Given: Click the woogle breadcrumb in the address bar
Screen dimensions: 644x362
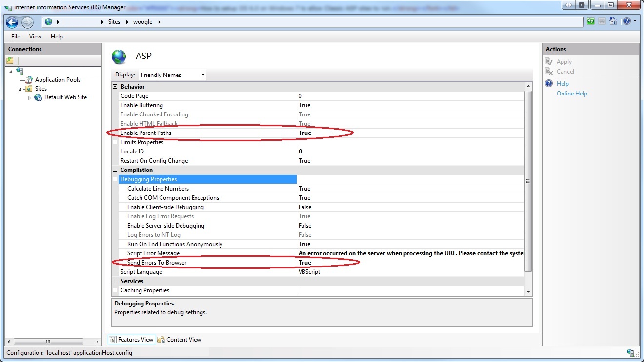Looking at the screenshot, I should click(143, 22).
